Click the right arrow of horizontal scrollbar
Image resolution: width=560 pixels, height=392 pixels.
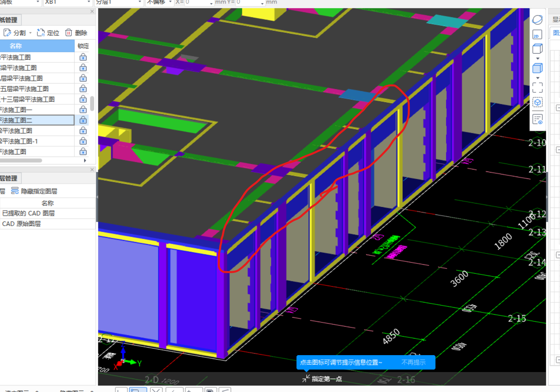click(x=85, y=161)
